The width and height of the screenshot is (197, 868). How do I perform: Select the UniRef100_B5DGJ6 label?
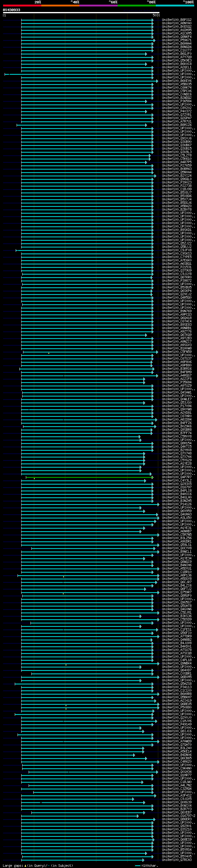click(x=176, y=203)
